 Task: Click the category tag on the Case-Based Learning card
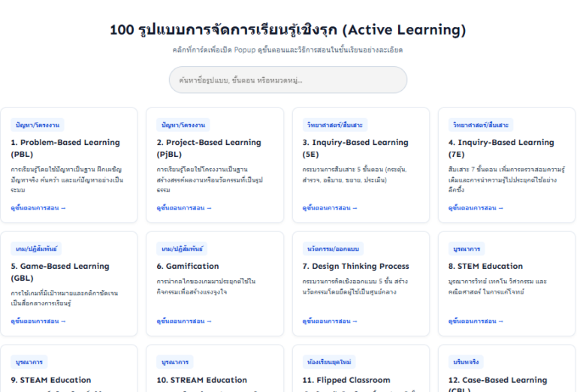pos(466,362)
